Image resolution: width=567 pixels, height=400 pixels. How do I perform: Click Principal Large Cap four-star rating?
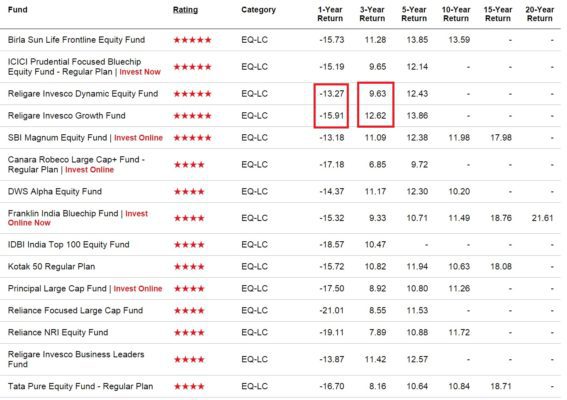[x=189, y=289]
